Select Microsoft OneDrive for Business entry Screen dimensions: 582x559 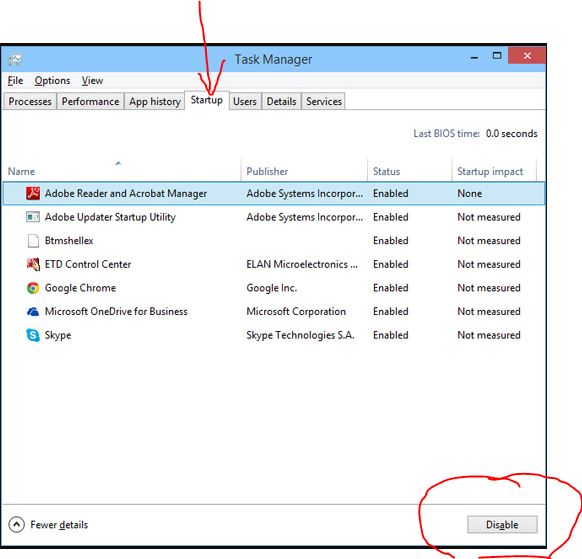tap(274, 311)
